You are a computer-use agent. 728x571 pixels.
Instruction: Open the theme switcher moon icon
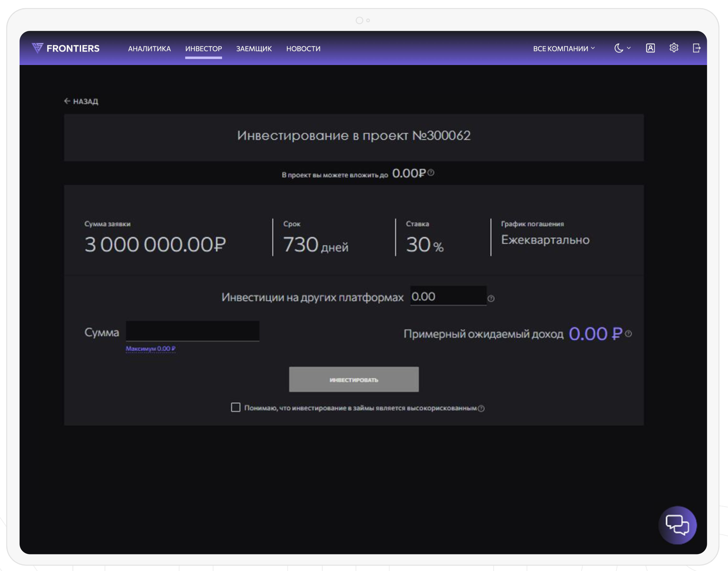pyautogui.click(x=619, y=48)
